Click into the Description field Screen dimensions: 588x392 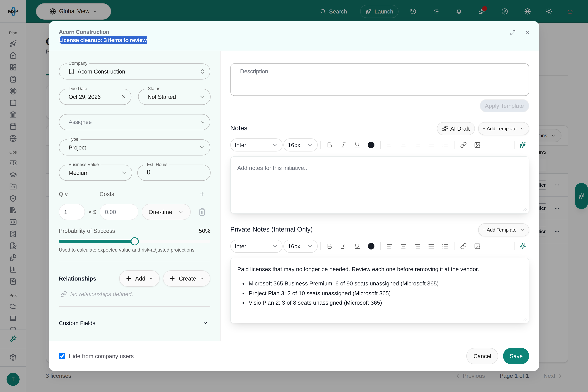click(380, 79)
